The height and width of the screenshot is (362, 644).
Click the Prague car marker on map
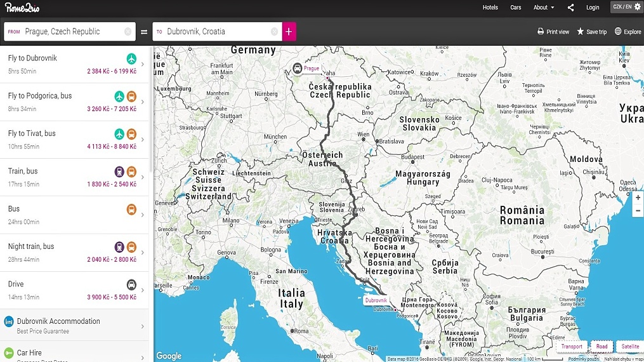coord(298,68)
